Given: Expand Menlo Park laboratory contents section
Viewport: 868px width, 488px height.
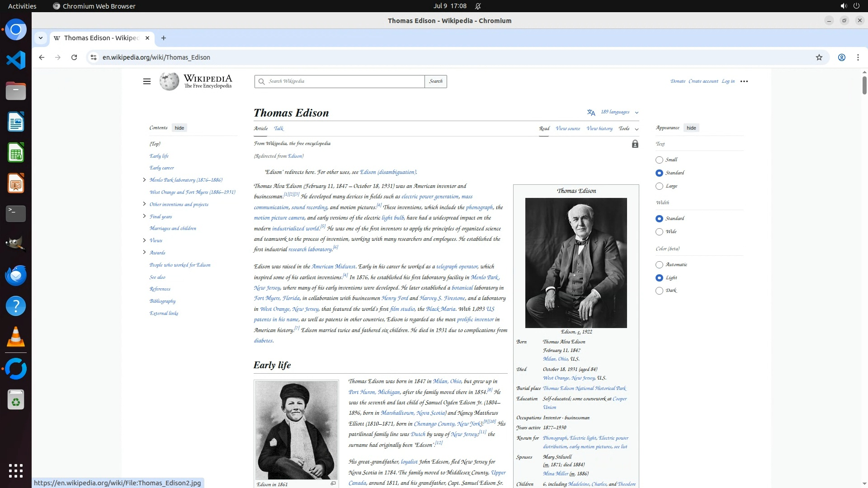Looking at the screenshot, I should pyautogui.click(x=144, y=180).
